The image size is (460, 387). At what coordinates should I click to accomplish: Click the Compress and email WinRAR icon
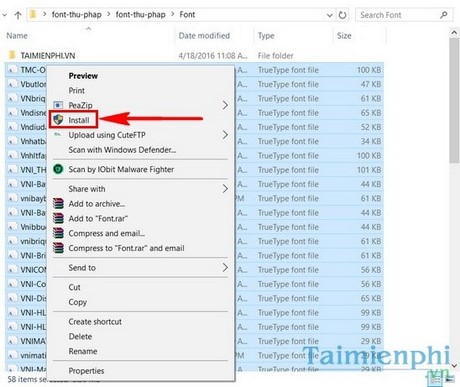(58, 233)
